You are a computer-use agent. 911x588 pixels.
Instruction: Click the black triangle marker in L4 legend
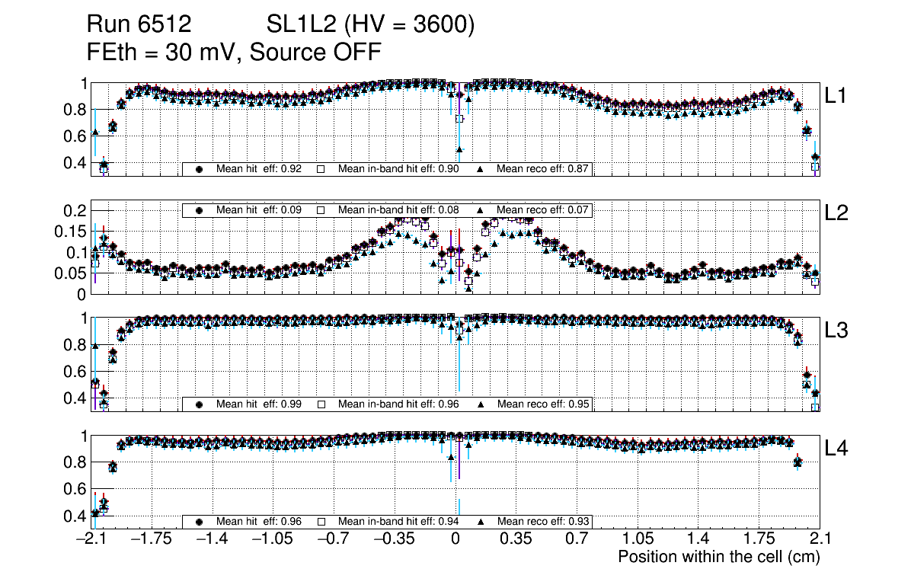(481, 522)
